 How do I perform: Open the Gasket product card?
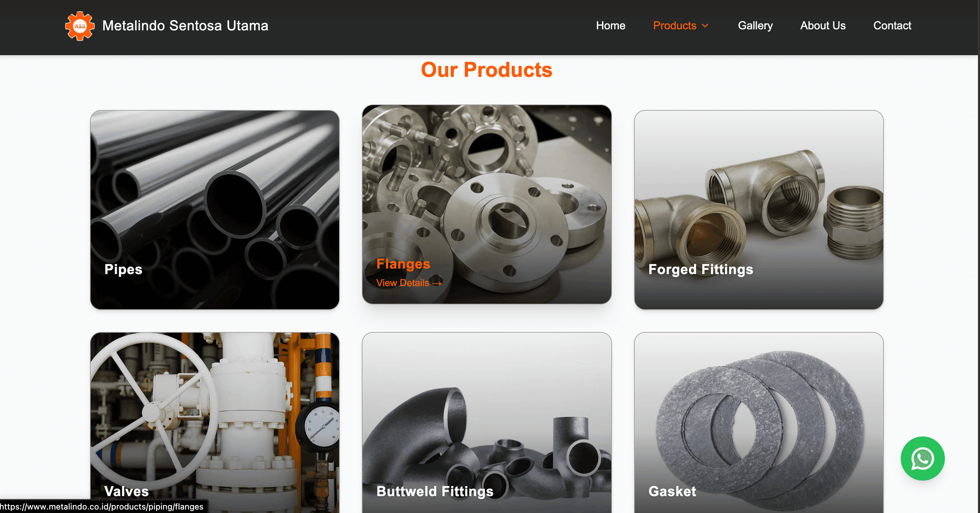click(x=758, y=422)
